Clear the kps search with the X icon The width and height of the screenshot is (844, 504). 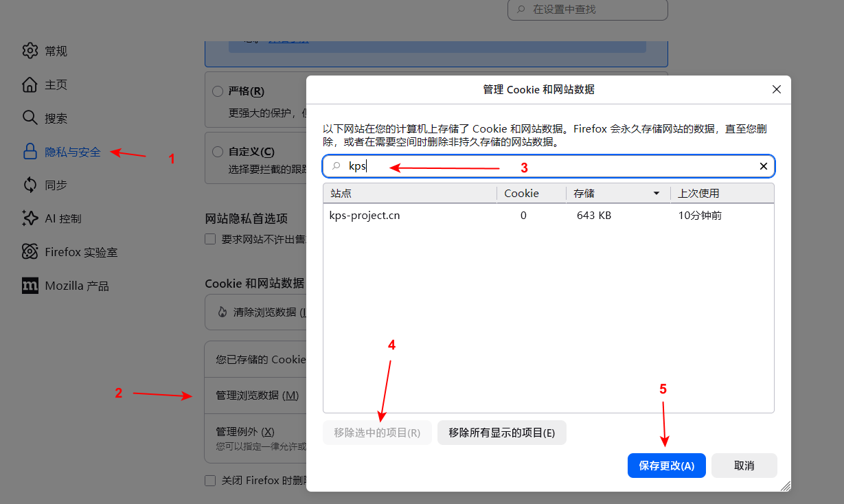(763, 166)
